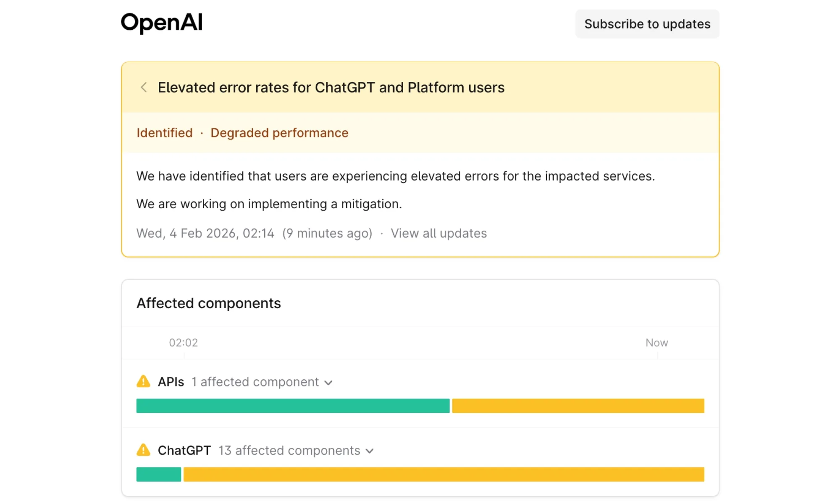Open Subscribe to updates

pyautogui.click(x=647, y=24)
